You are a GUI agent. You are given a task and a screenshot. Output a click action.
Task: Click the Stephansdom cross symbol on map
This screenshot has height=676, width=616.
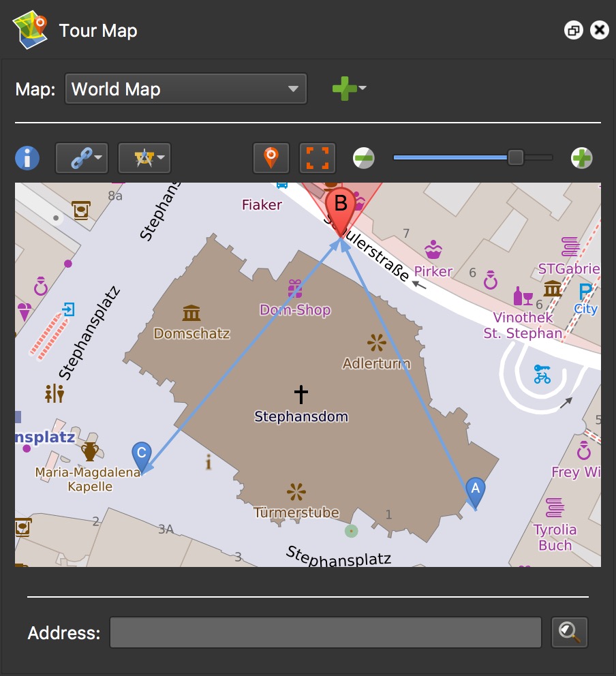[x=301, y=394]
